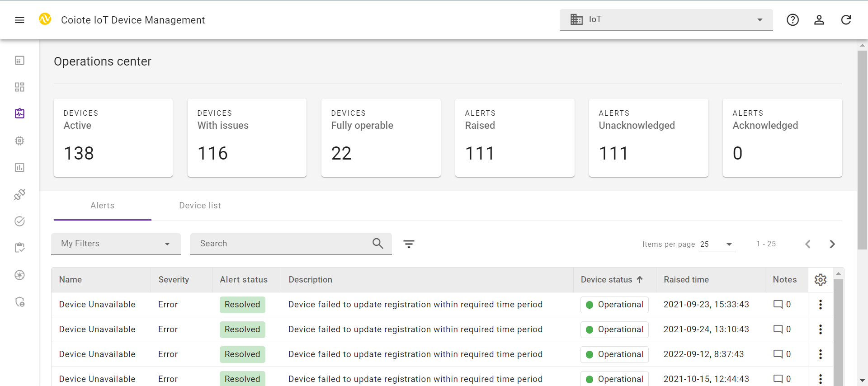This screenshot has height=386, width=868.
Task: Select the Alerts Raised card
Action: coord(514,137)
